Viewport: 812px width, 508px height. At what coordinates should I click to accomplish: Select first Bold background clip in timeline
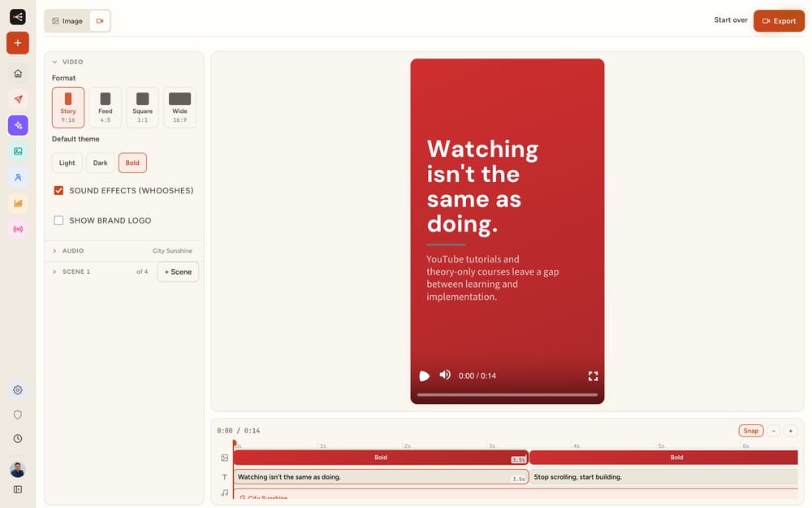(381, 457)
